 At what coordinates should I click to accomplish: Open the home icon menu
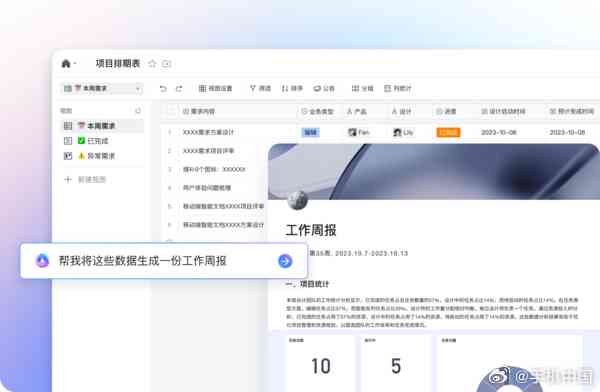tap(66, 64)
